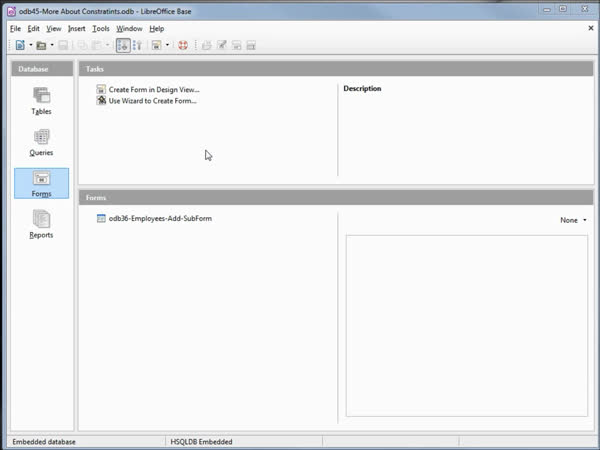
Task: Click the Form toolbar icon
Action: tap(156, 46)
